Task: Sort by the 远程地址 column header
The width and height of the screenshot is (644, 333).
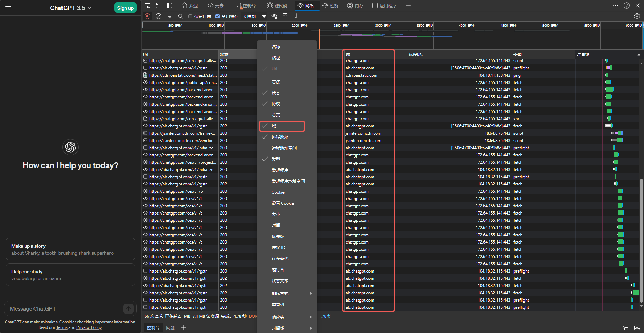Action: tap(459, 54)
